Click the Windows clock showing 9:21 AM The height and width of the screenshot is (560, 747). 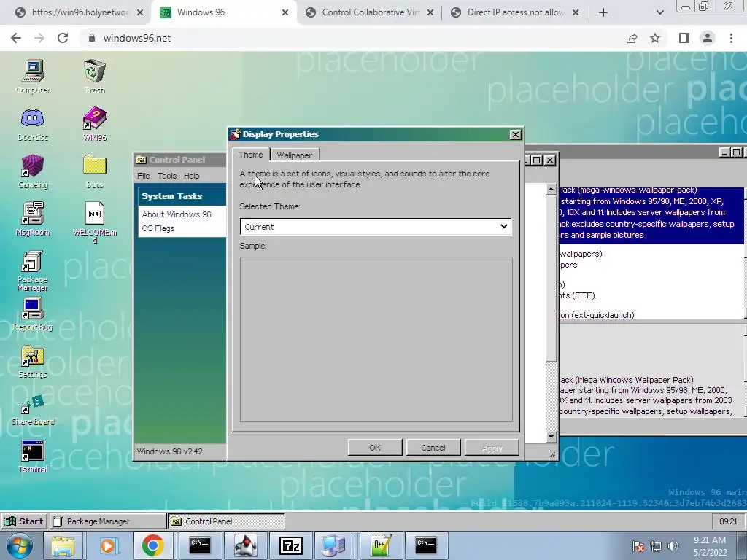point(710,546)
